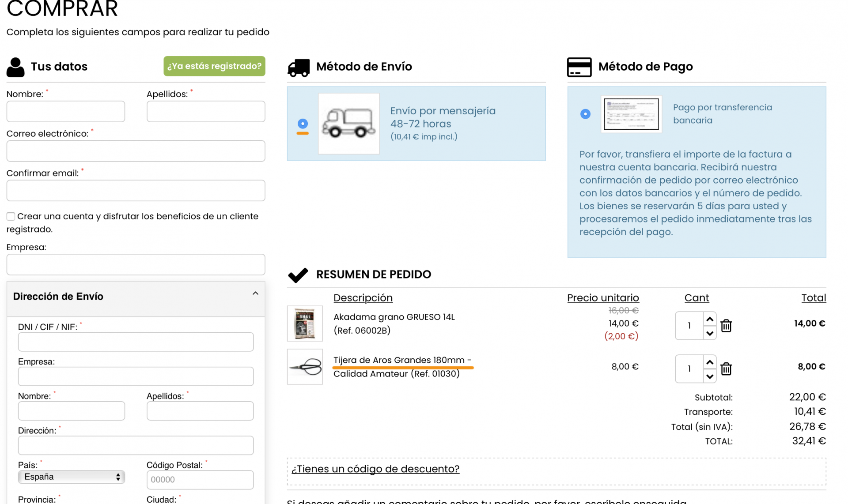Open the Akadama product thumbnail
848x504 pixels.
click(x=305, y=323)
